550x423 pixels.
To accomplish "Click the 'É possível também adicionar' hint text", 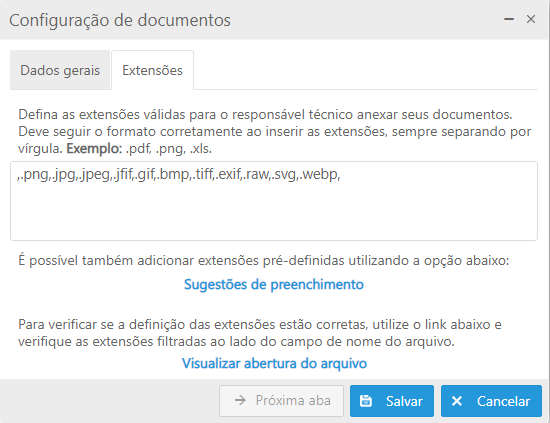I will [x=263, y=261].
